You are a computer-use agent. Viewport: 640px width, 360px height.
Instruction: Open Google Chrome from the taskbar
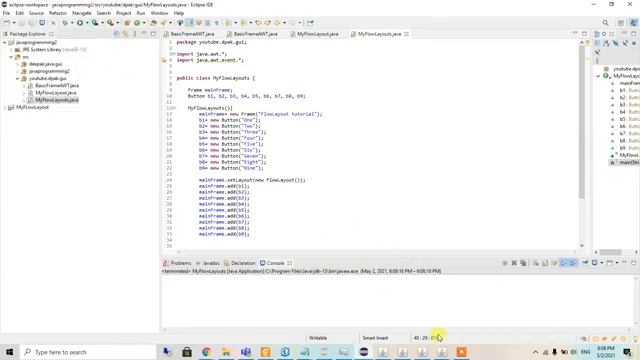[207, 352]
